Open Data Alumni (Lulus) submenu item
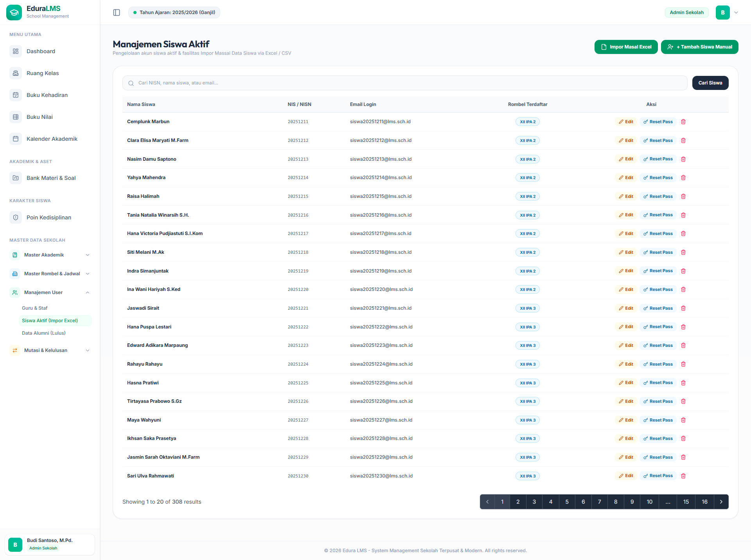Viewport: 751px width, 560px height. (x=55, y=333)
